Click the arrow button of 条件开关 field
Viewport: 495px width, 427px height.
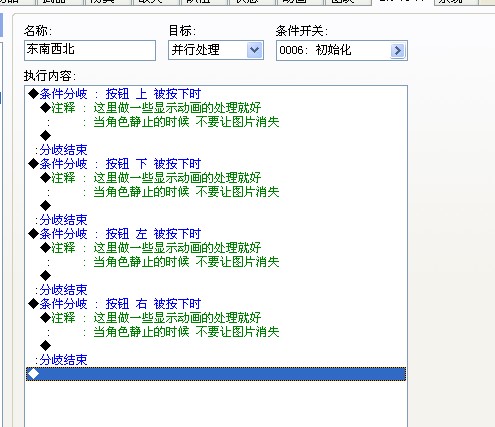click(397, 51)
